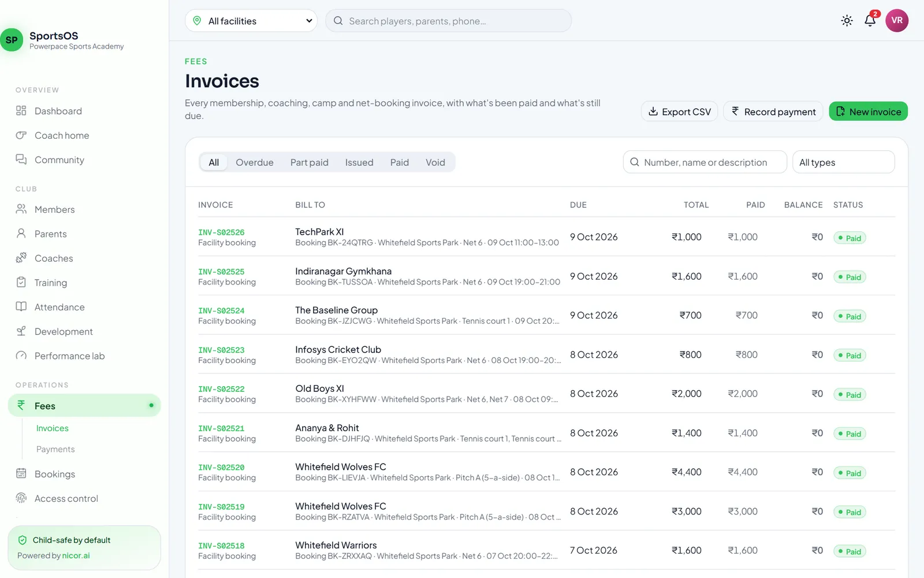
Task: Open invoice INV-S02519
Action: 221,507
